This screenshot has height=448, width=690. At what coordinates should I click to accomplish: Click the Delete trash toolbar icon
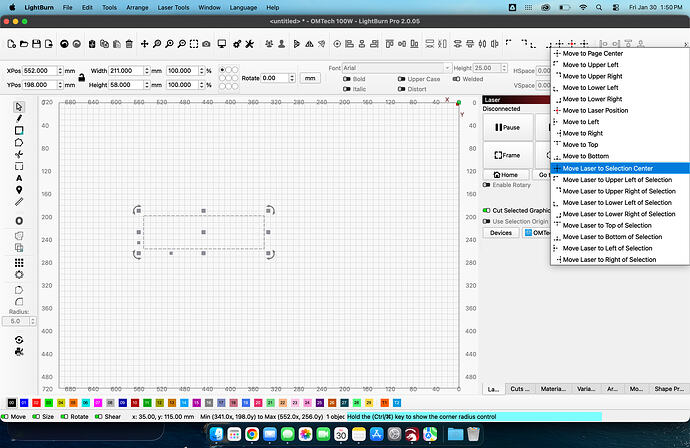click(x=129, y=44)
